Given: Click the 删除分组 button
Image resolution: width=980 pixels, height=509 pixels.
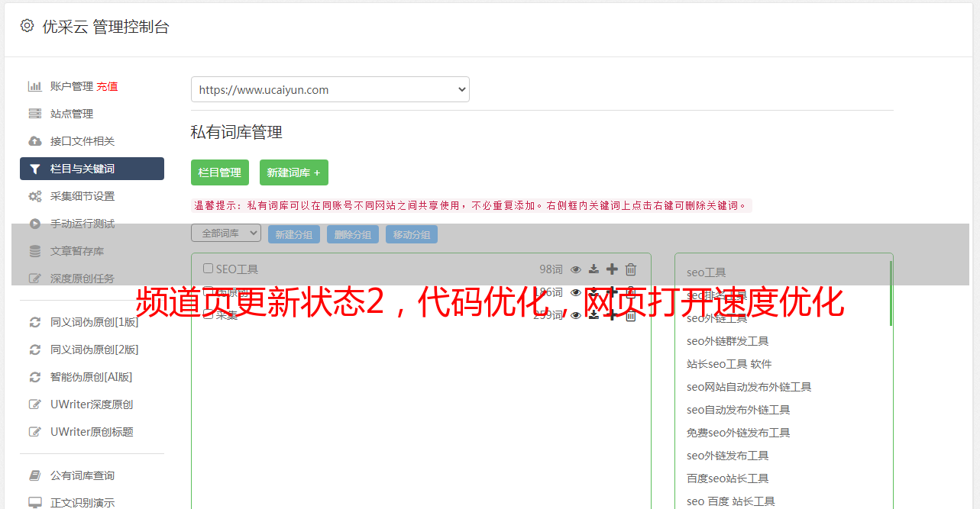Looking at the screenshot, I should click(353, 234).
